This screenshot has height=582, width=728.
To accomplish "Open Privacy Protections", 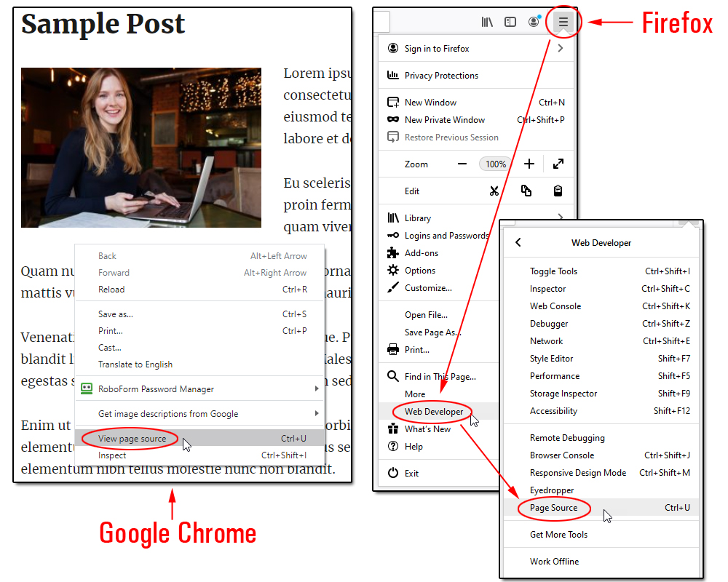I will tap(476, 75).
